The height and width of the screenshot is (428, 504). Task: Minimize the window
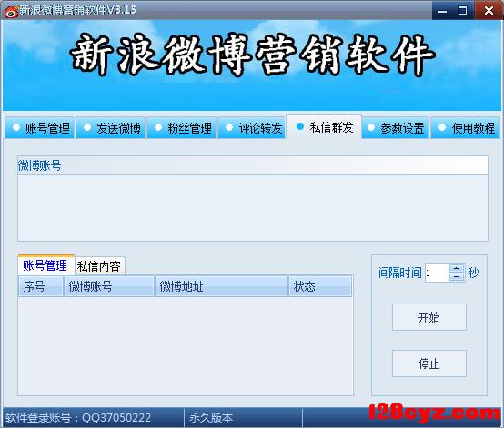tap(443, 11)
